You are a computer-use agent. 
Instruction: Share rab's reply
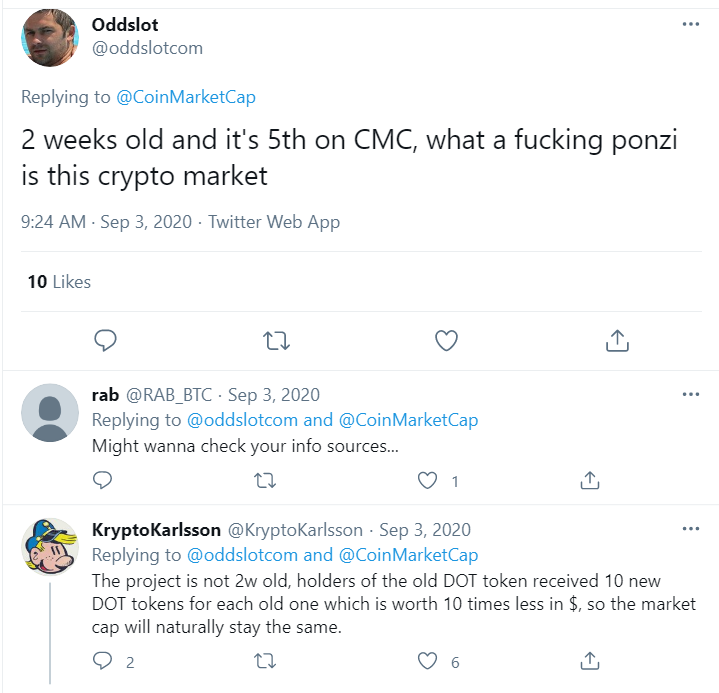[x=590, y=481]
